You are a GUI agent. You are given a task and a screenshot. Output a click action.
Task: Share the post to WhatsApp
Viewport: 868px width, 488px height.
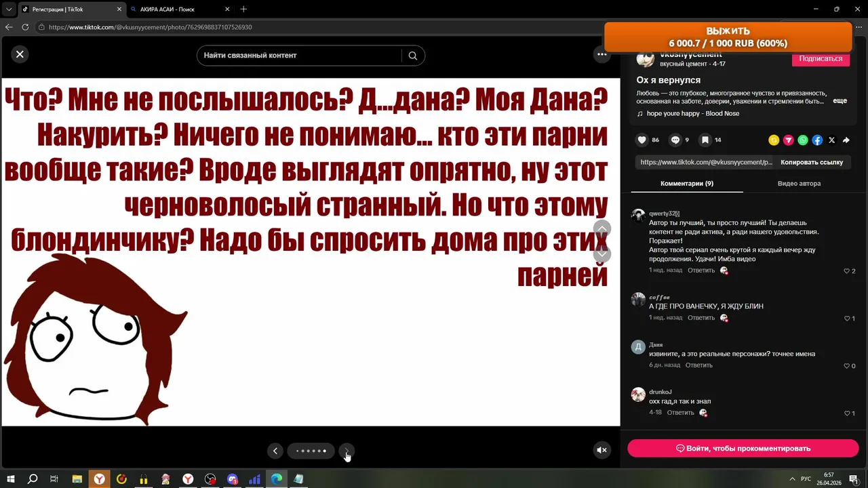click(803, 140)
